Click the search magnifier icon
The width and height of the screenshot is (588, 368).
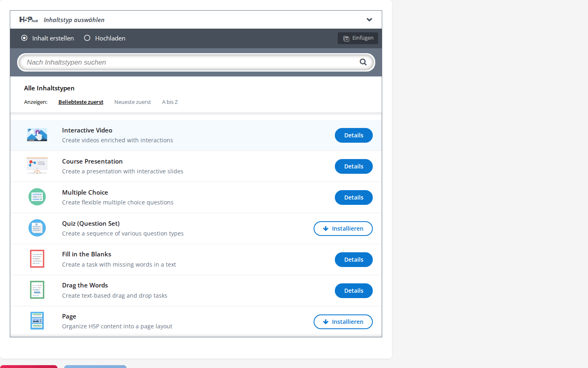(x=363, y=62)
